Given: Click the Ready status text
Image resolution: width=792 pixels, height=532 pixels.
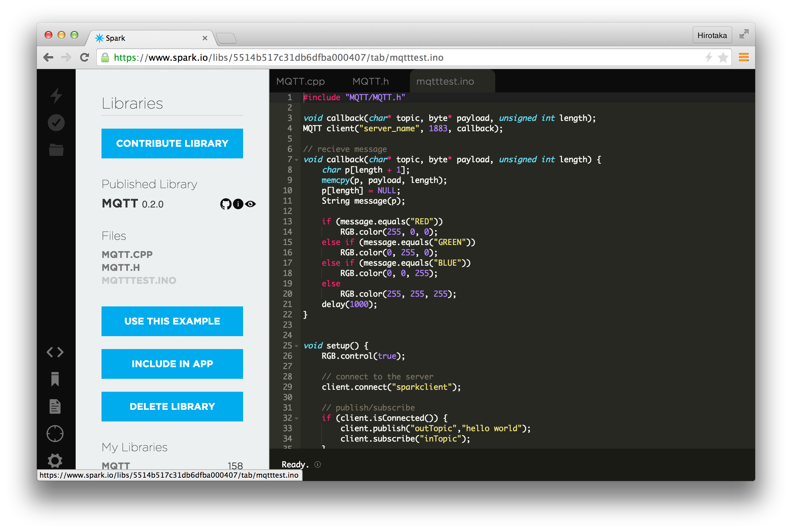Looking at the screenshot, I should (295, 464).
